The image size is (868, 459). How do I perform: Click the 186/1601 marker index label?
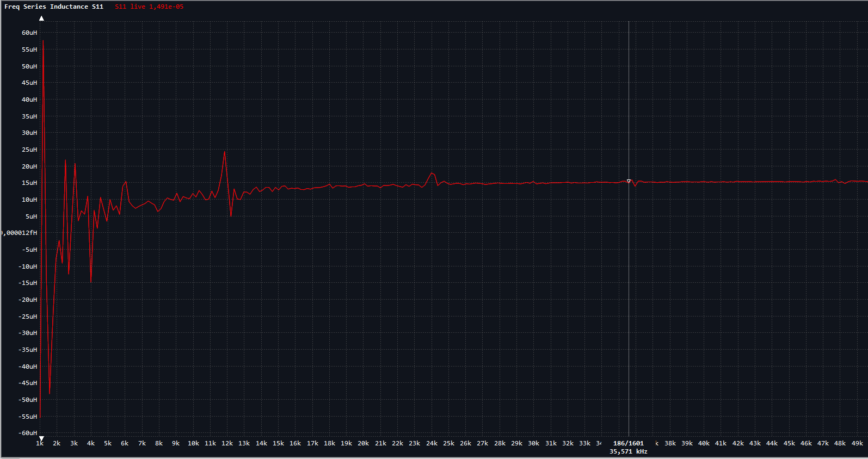pyautogui.click(x=628, y=443)
